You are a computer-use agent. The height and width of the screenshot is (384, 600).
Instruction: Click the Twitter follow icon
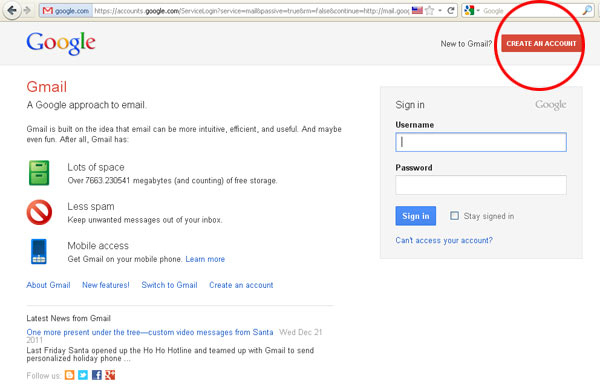83,375
